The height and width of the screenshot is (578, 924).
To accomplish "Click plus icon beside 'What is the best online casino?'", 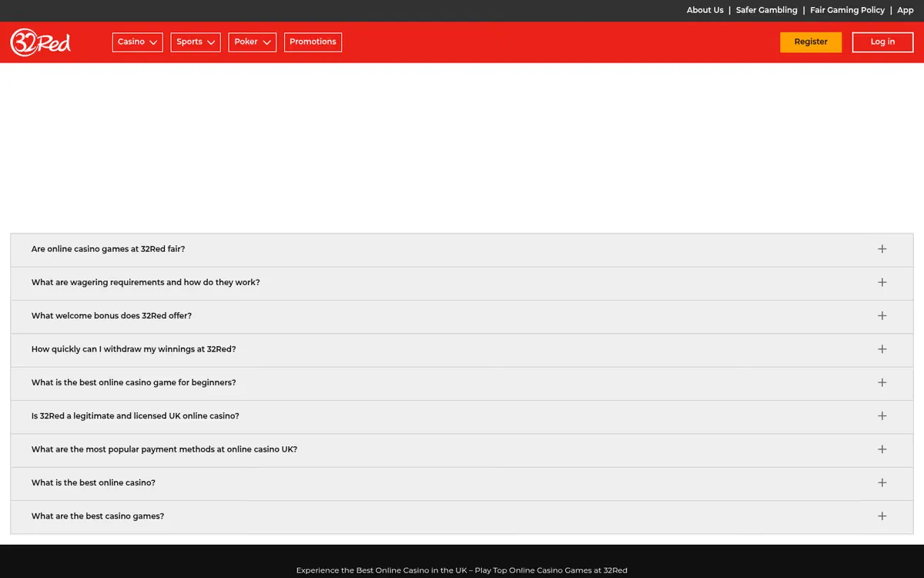I will tap(882, 482).
